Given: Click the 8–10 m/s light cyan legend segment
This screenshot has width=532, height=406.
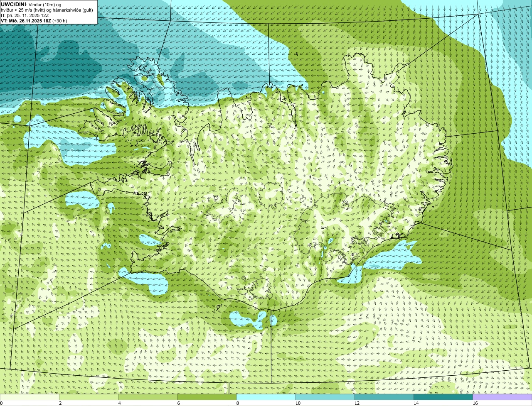Looking at the screenshot, I should (266, 397).
